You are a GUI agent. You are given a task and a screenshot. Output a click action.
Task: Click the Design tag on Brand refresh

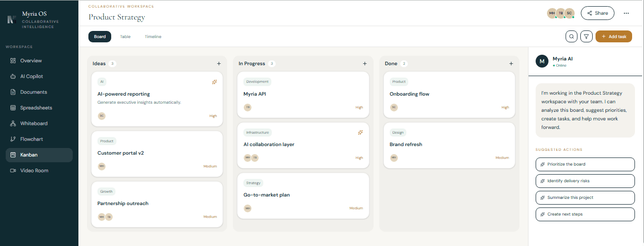[x=397, y=132]
